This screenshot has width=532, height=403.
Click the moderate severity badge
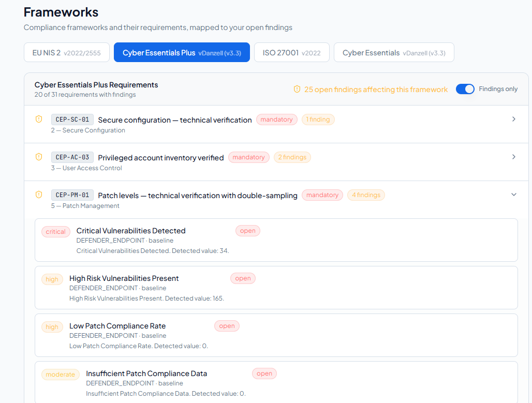pyautogui.click(x=61, y=374)
